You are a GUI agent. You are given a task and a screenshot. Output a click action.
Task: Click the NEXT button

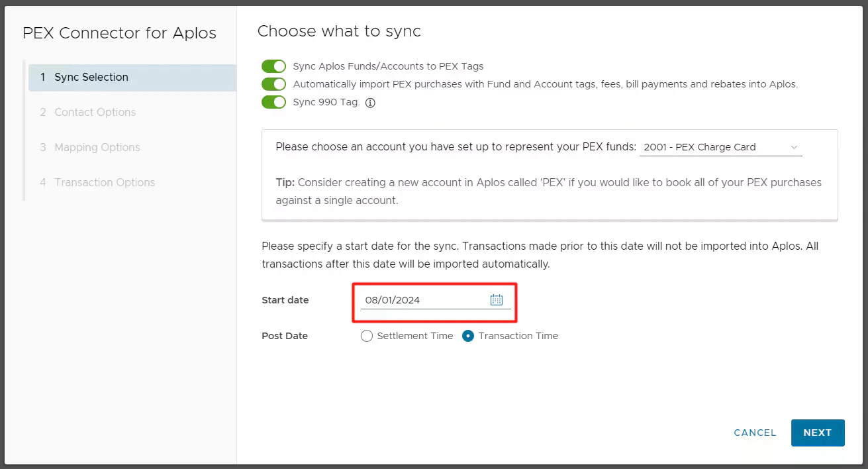pyautogui.click(x=818, y=433)
